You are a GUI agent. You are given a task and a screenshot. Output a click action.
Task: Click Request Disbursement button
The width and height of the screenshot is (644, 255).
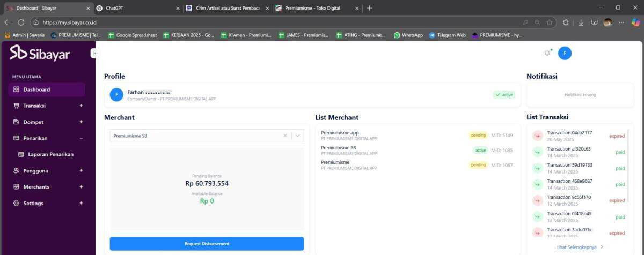207,244
